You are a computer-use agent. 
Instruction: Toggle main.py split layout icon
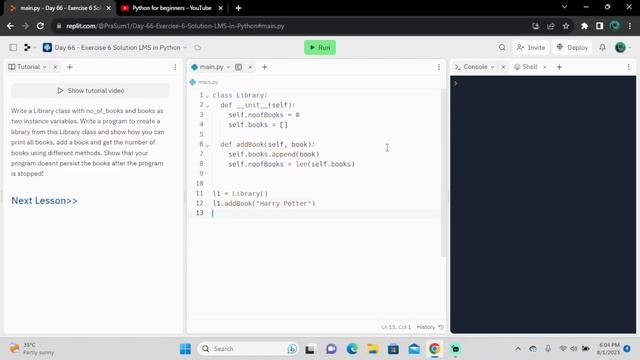pyautogui.click(x=238, y=67)
